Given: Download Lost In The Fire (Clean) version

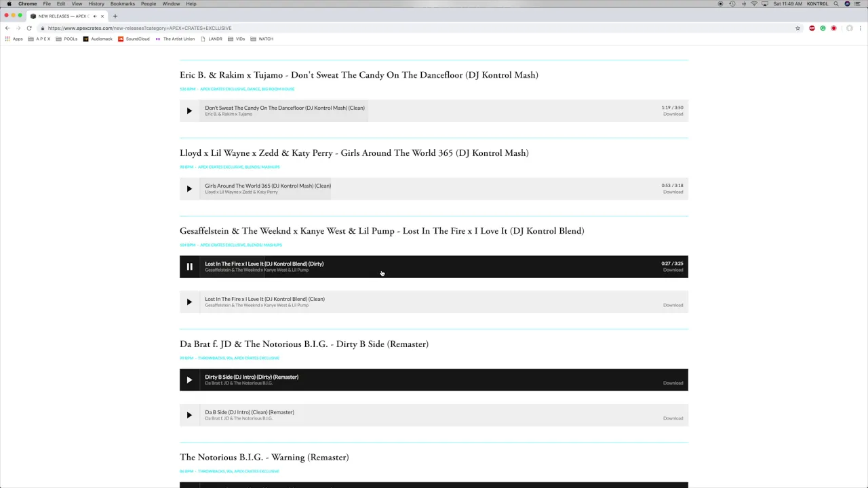Looking at the screenshot, I should pyautogui.click(x=673, y=305).
